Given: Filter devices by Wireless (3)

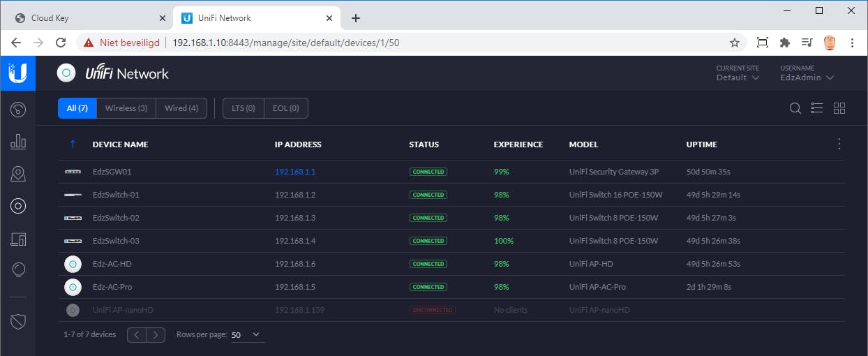Looking at the screenshot, I should 126,108.
